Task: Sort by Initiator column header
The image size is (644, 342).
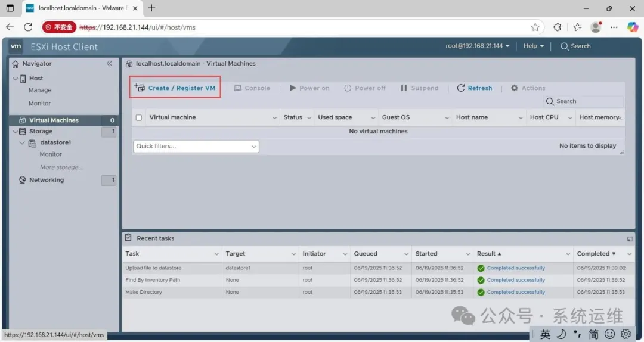Action: (314, 254)
